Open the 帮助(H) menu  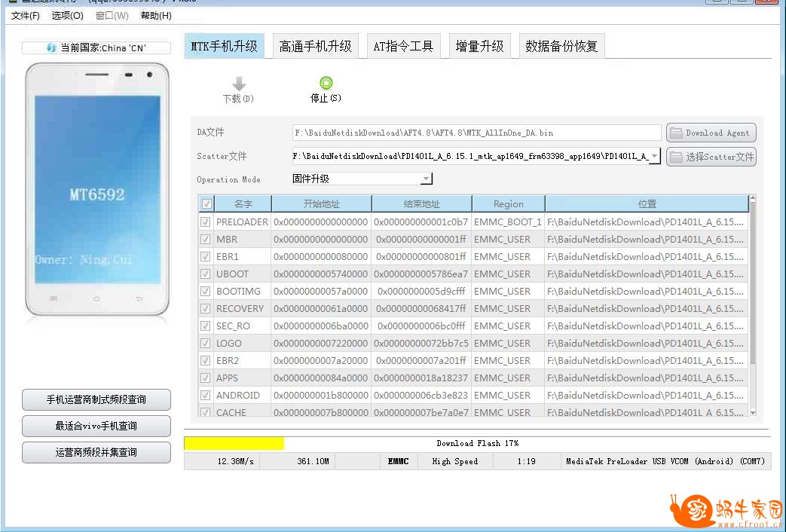[x=156, y=16]
